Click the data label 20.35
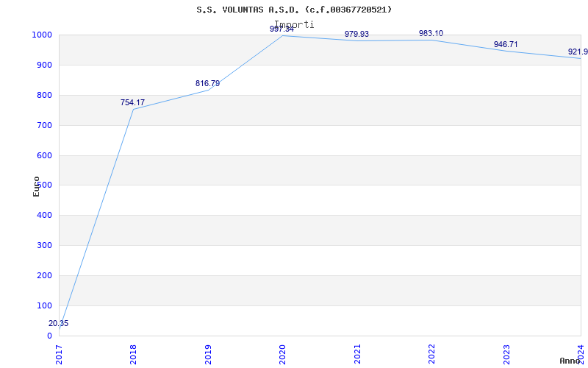The image size is (588, 368). tap(59, 323)
